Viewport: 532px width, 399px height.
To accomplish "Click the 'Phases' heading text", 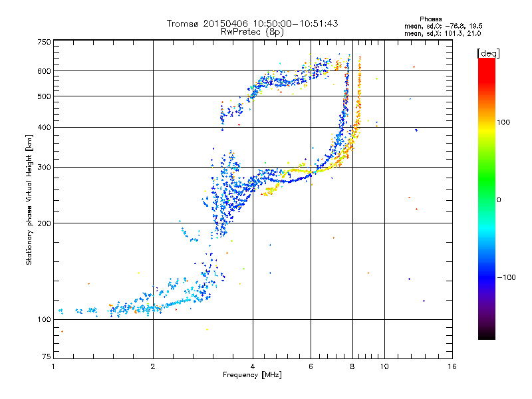I will (430, 19).
